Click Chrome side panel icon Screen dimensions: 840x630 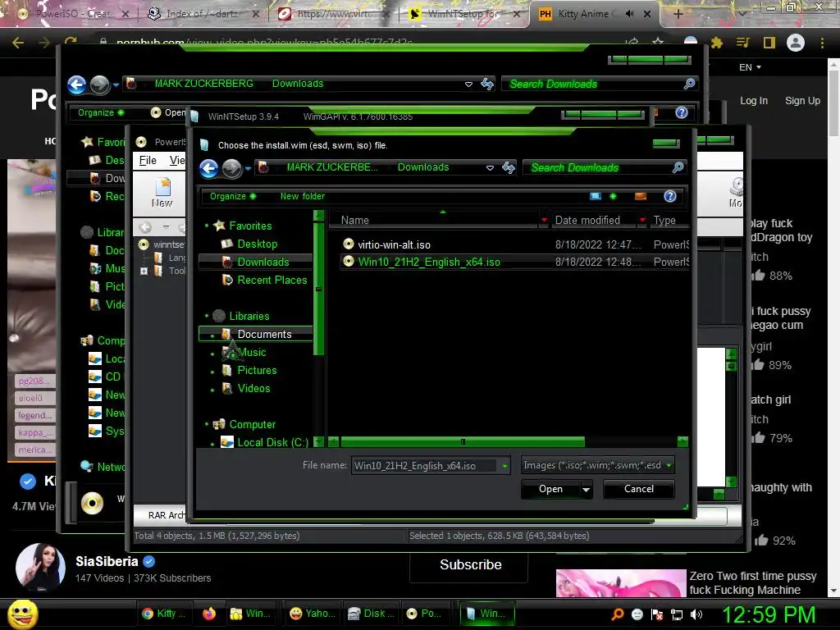click(x=769, y=43)
